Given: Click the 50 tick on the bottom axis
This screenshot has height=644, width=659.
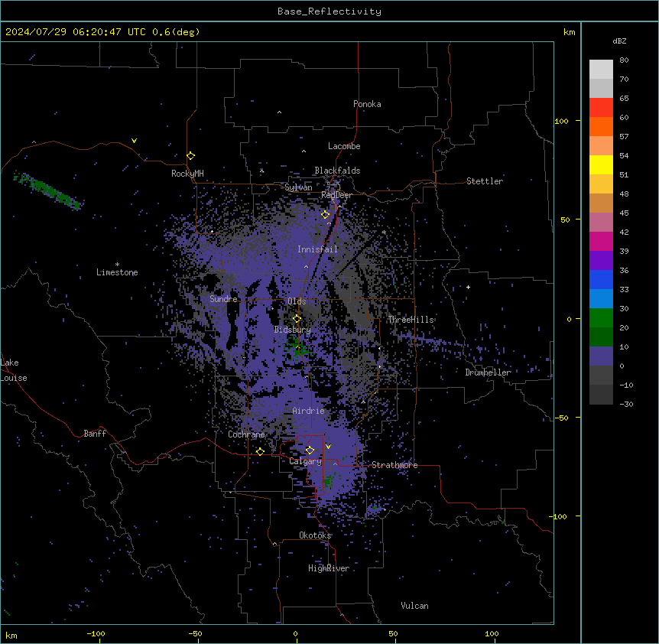Looking at the screenshot, I should [x=393, y=633].
